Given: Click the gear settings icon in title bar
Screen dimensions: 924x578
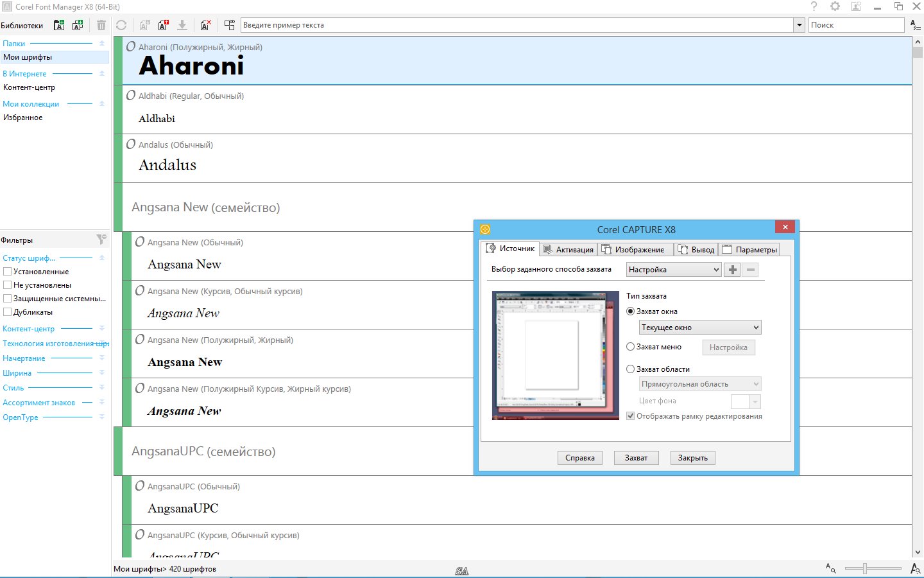Looking at the screenshot, I should tap(835, 6).
